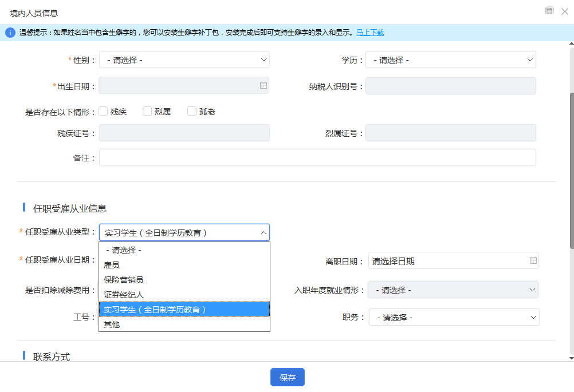The height and width of the screenshot is (392, 574).
Task: Click the blue info icon beside the warm tip
Action: pyautogui.click(x=10, y=33)
